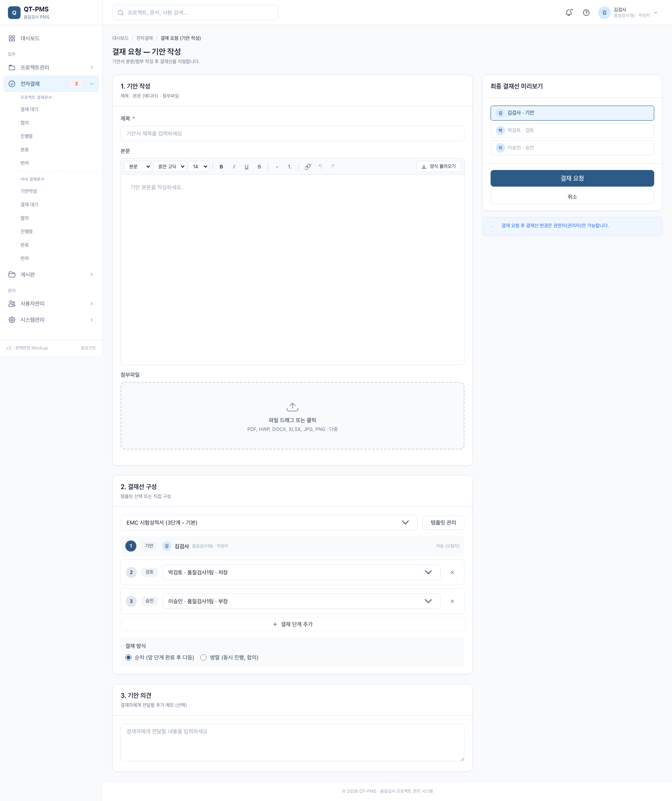Apply italic formatting in editor
Image resolution: width=672 pixels, height=801 pixels.
coord(234,167)
